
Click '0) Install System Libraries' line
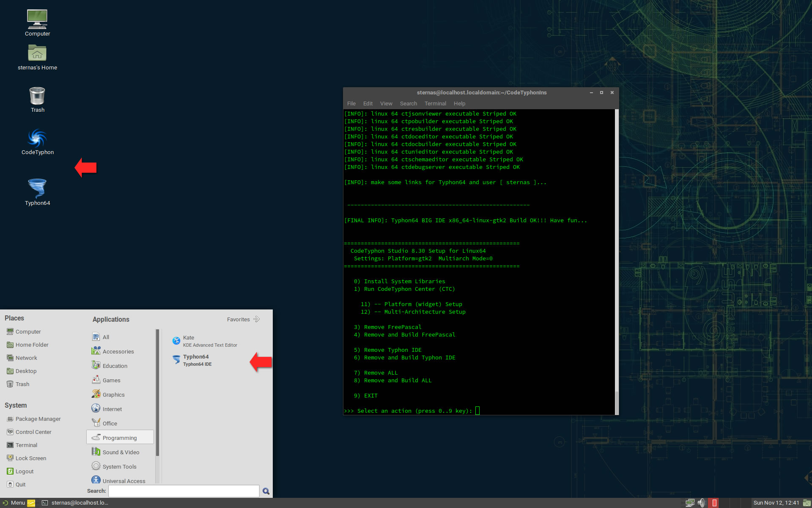point(400,281)
